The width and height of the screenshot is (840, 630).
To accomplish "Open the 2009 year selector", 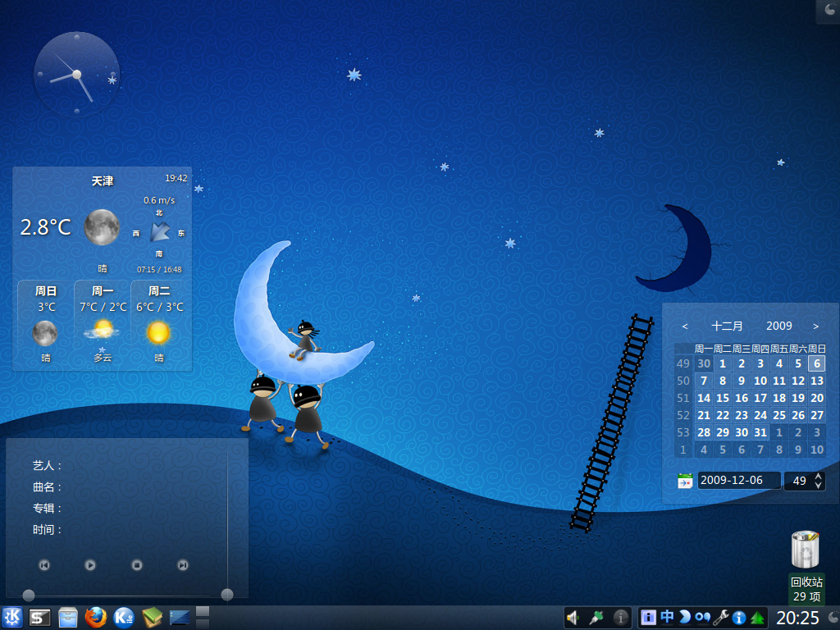I will [x=779, y=326].
